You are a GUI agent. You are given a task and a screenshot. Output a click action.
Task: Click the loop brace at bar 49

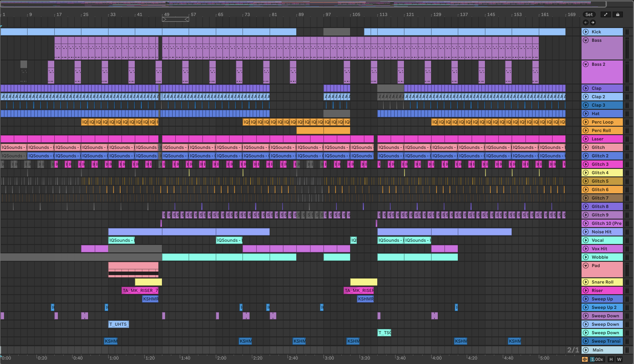click(x=175, y=19)
